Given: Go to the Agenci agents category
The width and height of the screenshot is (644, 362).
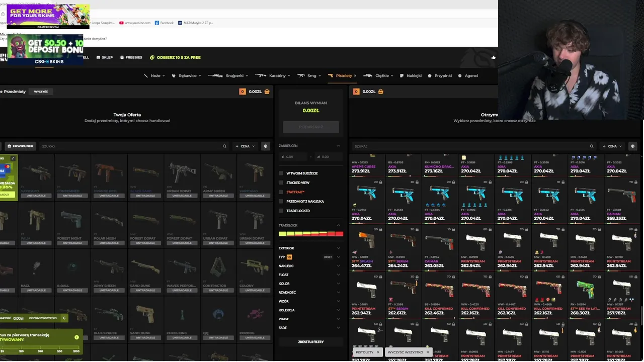Looking at the screenshot, I should point(468,76).
